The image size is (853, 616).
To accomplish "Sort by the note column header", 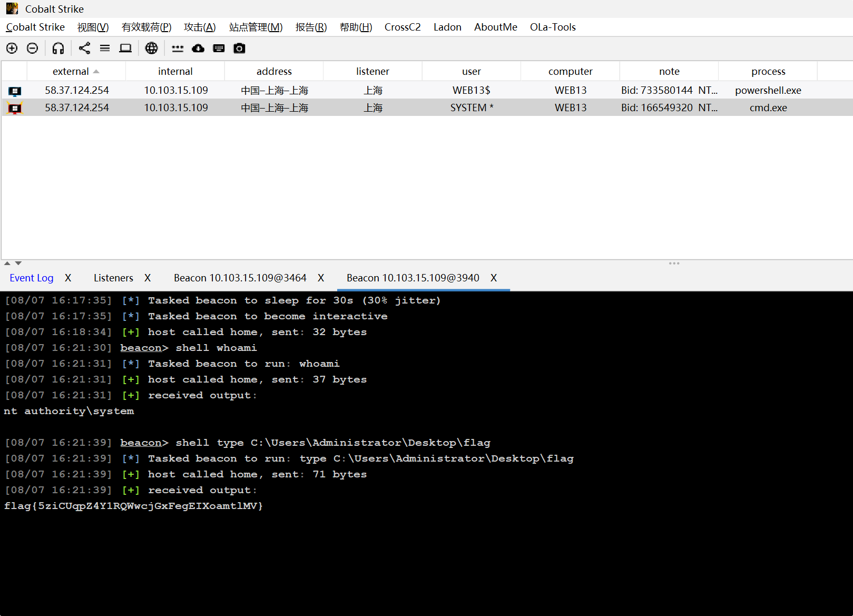I will click(669, 71).
